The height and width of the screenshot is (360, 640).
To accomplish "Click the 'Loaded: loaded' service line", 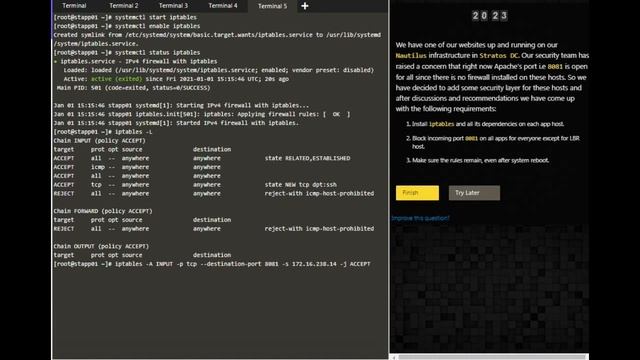I will pos(218,70).
